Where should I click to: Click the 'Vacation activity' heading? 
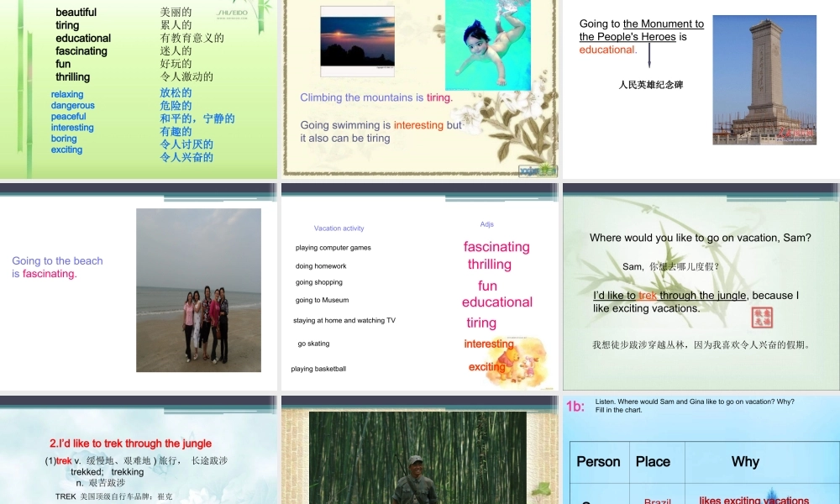tap(339, 228)
